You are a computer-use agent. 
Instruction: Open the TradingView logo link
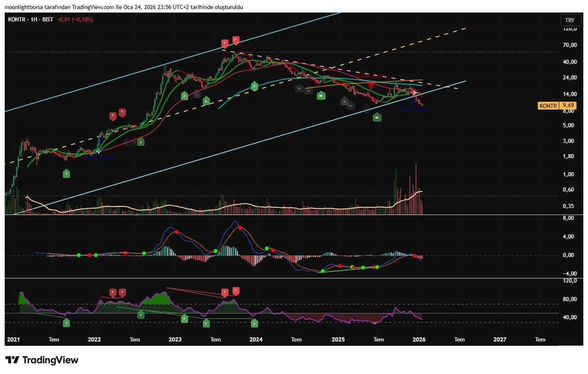point(42,360)
